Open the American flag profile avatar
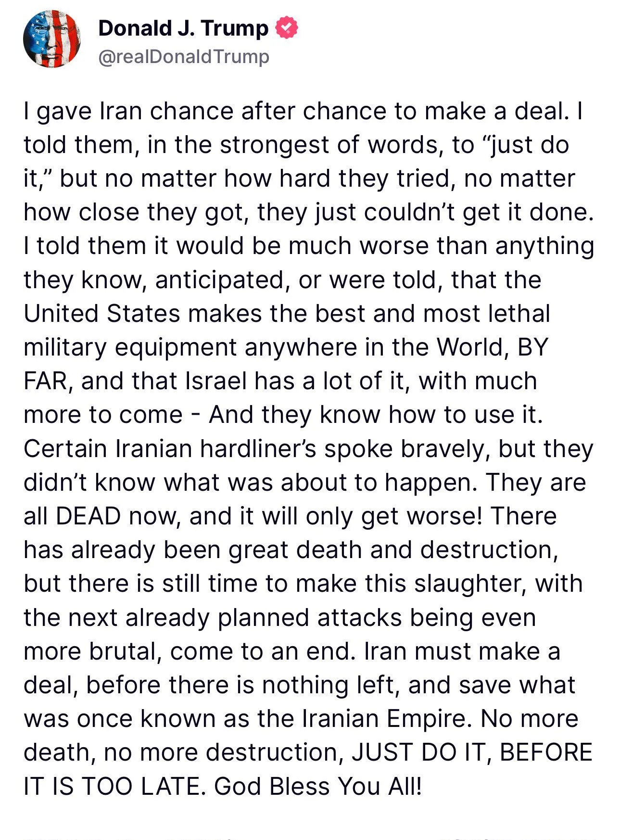620x840 pixels. (x=51, y=39)
